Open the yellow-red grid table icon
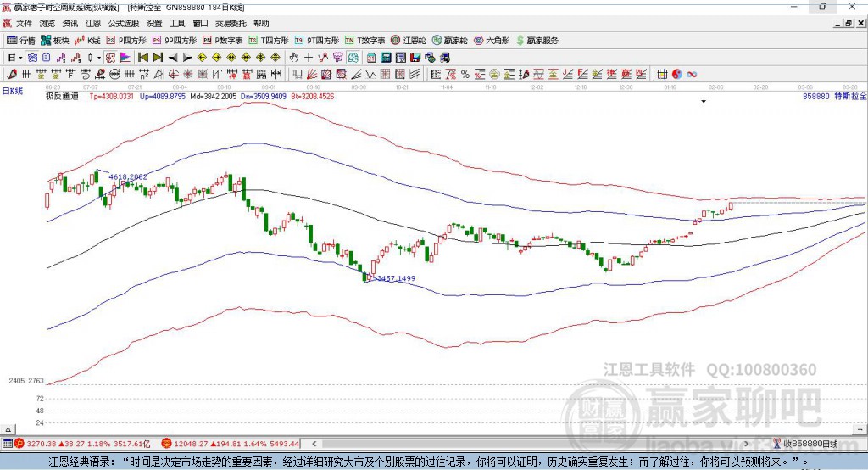868x470 pixels. [x=662, y=74]
